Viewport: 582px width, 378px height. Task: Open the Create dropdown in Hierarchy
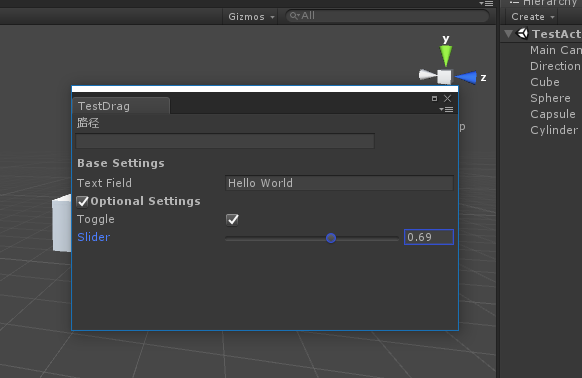(x=532, y=17)
